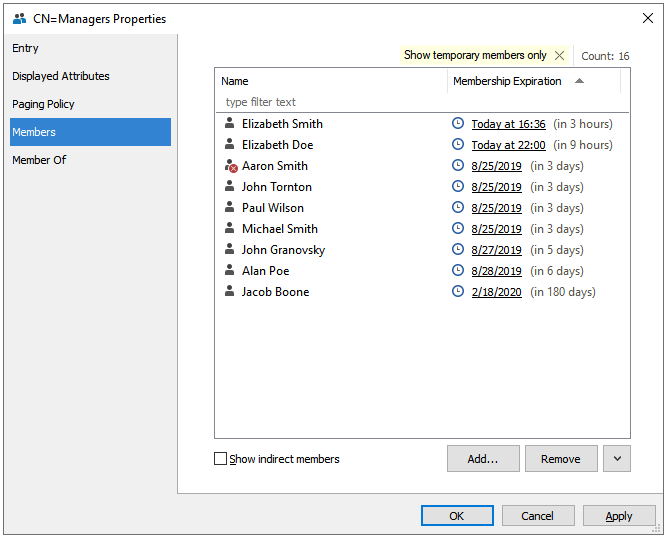This screenshot has width=667, height=538.
Task: Sort by the Membership Expiration column
Action: point(507,81)
